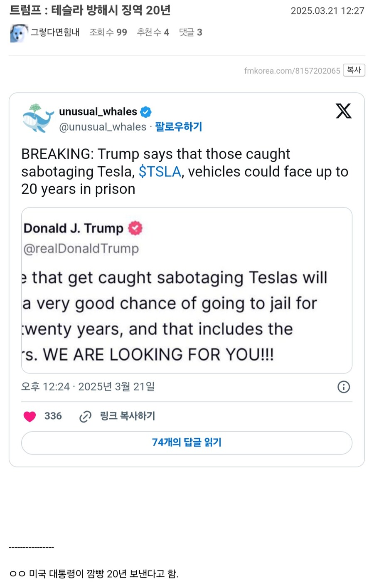Select the 댓글 3 comments item

(190, 32)
